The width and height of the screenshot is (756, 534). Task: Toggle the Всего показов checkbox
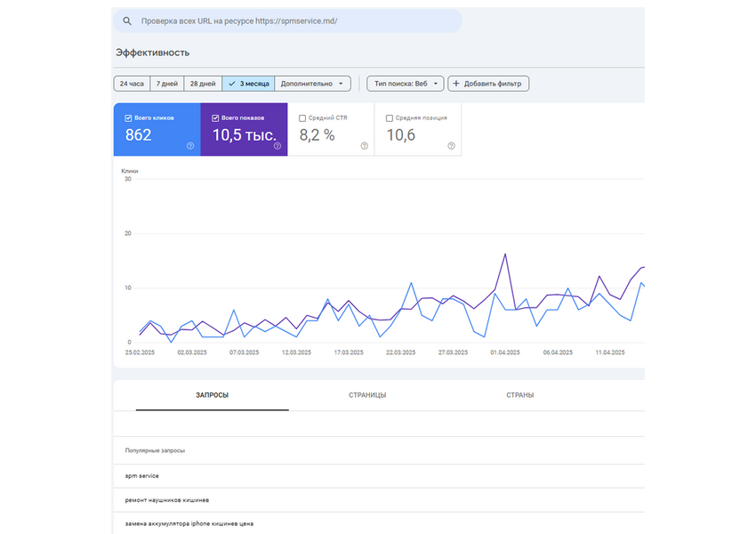click(215, 117)
